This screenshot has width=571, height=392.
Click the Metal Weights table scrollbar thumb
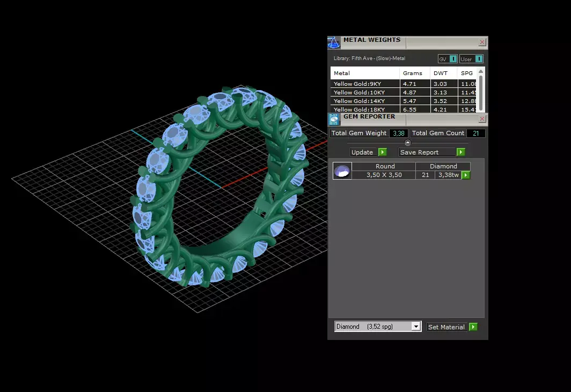coord(481,92)
